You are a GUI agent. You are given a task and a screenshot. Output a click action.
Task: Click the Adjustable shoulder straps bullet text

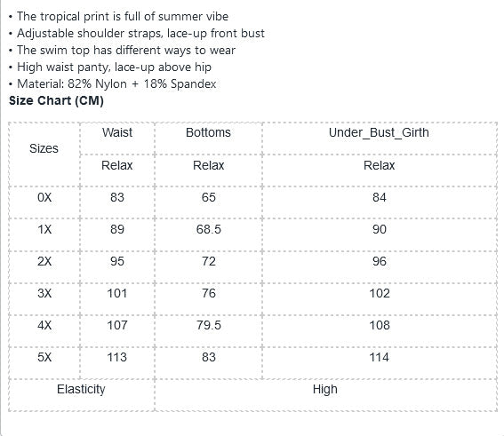[x=140, y=34]
